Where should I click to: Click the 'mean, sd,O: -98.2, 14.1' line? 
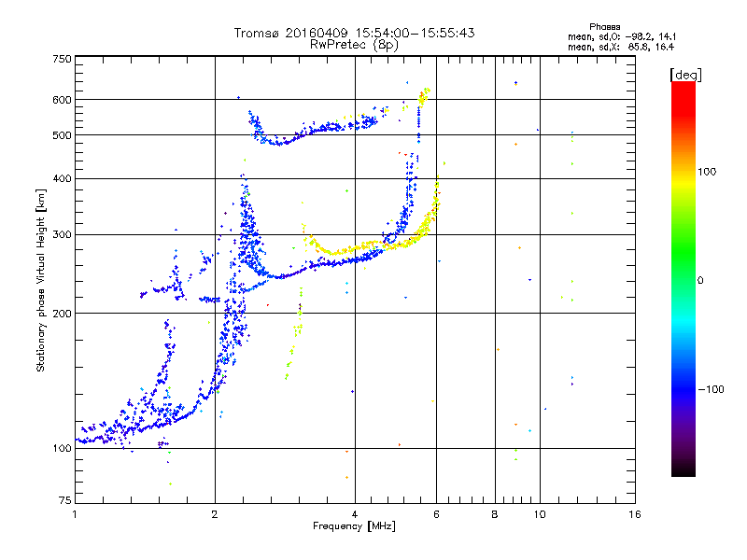pos(622,36)
